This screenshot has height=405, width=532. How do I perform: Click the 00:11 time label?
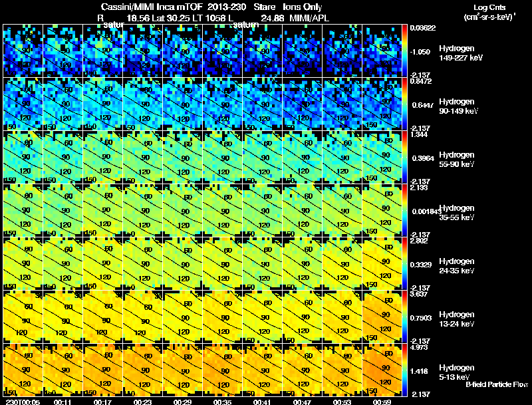pos(63,402)
